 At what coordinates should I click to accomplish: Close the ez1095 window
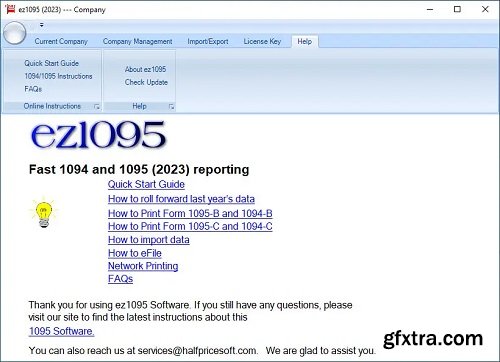pos(485,9)
